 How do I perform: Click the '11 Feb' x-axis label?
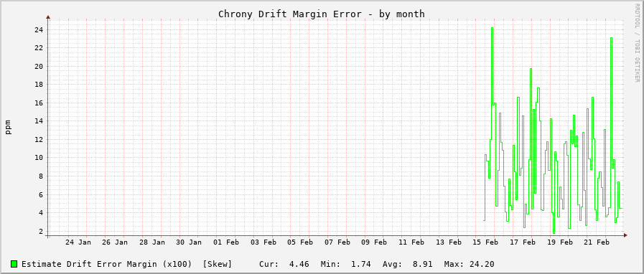tap(411, 242)
